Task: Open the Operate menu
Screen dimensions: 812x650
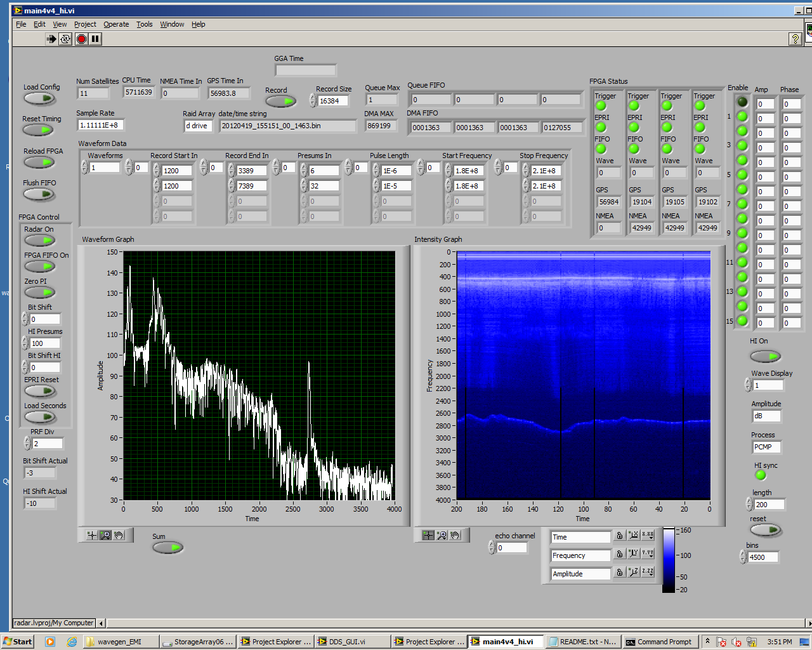Action: click(116, 24)
